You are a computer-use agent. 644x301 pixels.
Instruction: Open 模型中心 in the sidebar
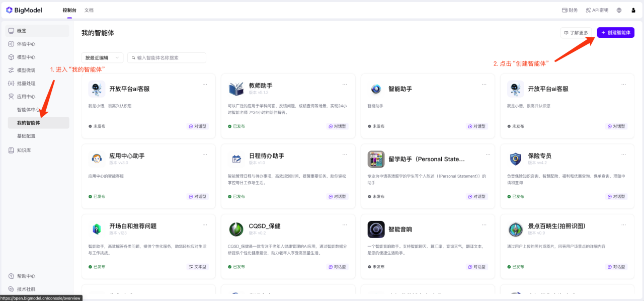(x=37, y=57)
